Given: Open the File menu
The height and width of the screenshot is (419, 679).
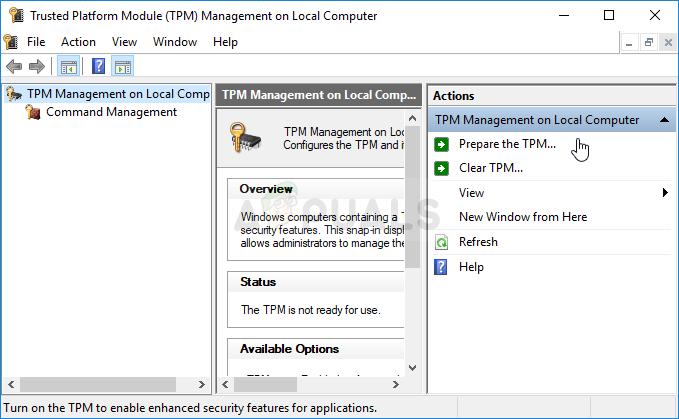Looking at the screenshot, I should coord(36,42).
